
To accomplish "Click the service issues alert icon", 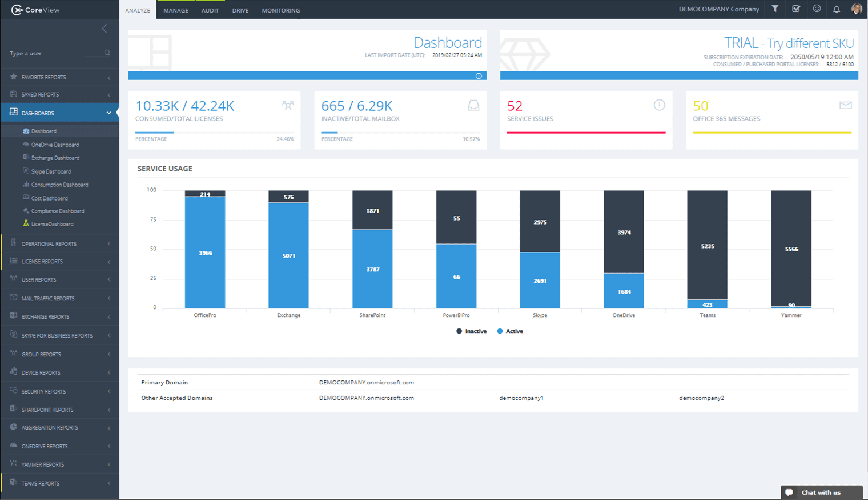I will (x=659, y=105).
